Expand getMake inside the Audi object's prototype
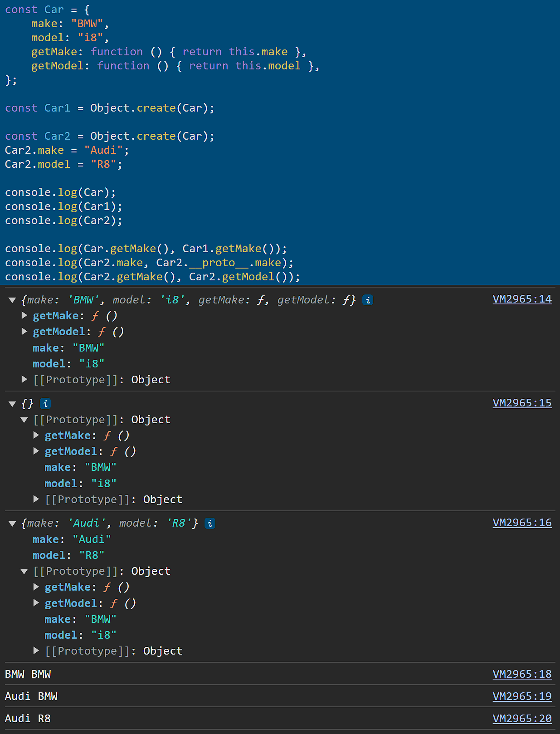The width and height of the screenshot is (560, 734). pos(36,587)
